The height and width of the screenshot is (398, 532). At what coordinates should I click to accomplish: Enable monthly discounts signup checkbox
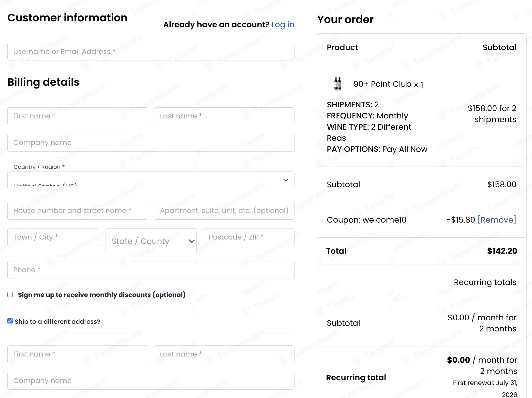coord(10,295)
